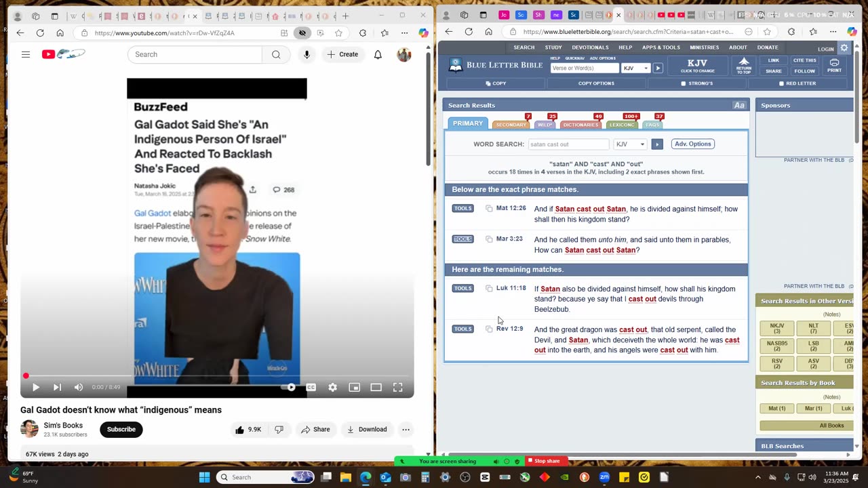Image resolution: width=868 pixels, height=488 pixels.
Task: Open header KJV version dropdown
Action: tap(636, 68)
